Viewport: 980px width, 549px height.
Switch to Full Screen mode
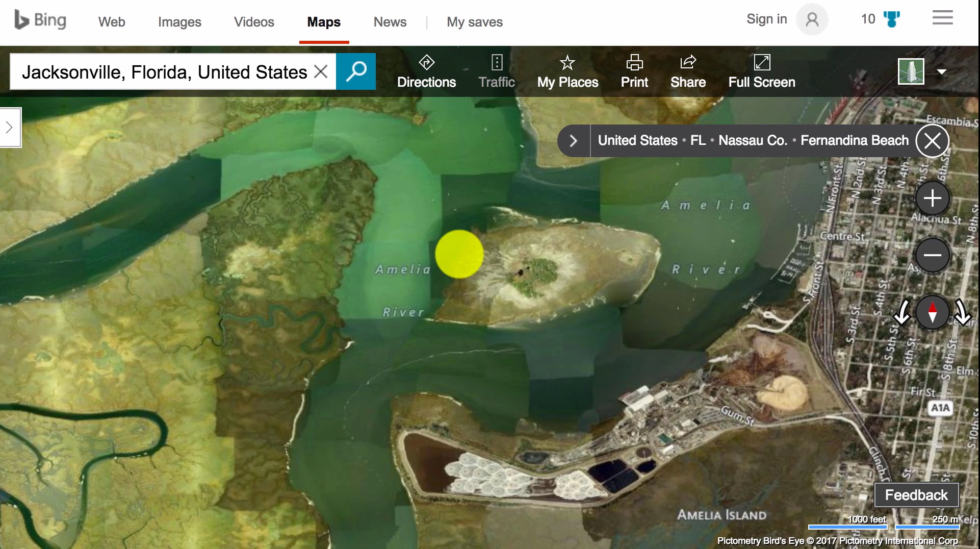click(x=761, y=71)
